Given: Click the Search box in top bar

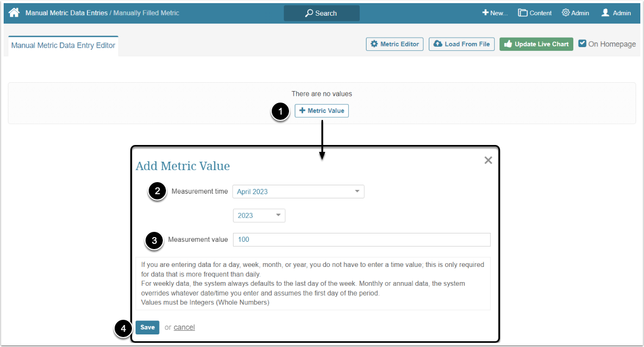Looking at the screenshot, I should 321,13.
